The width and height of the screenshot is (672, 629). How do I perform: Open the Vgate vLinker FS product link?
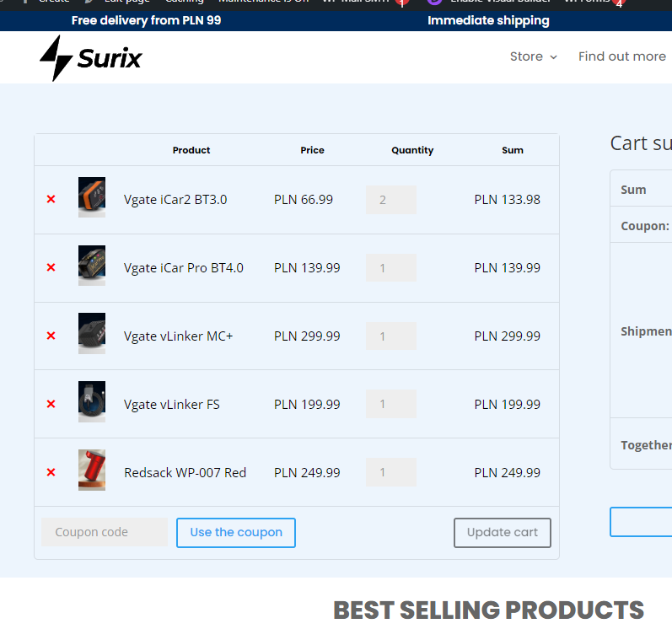pos(171,405)
